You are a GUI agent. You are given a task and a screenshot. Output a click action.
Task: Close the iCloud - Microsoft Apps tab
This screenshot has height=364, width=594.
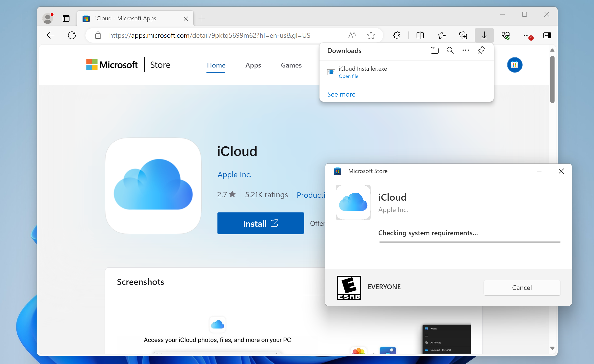coord(186,19)
